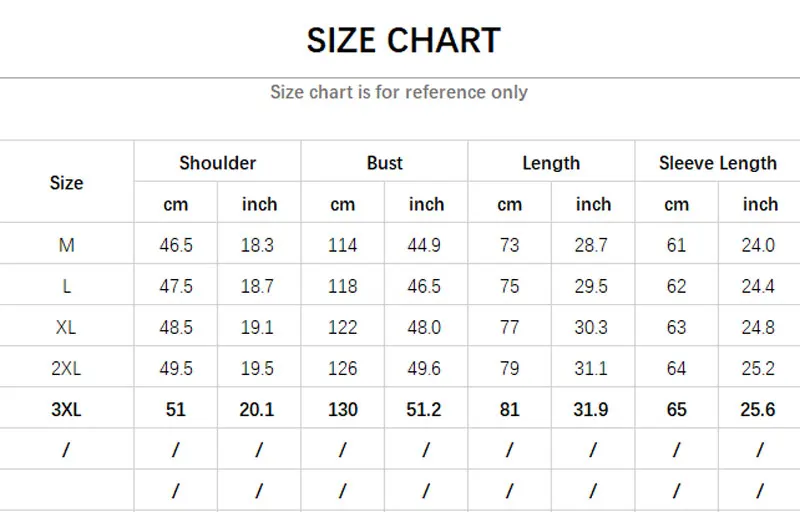
Task: Click the Length column header
Action: pos(551,163)
